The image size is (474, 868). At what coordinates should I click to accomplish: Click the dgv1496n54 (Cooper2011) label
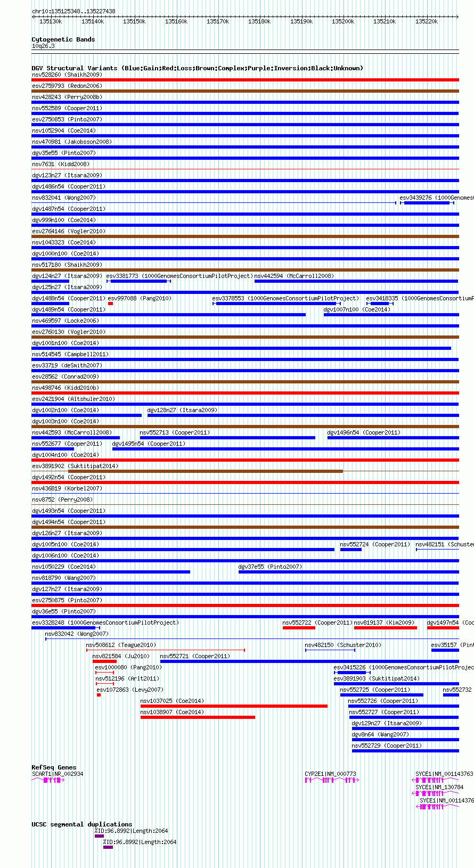364,432
